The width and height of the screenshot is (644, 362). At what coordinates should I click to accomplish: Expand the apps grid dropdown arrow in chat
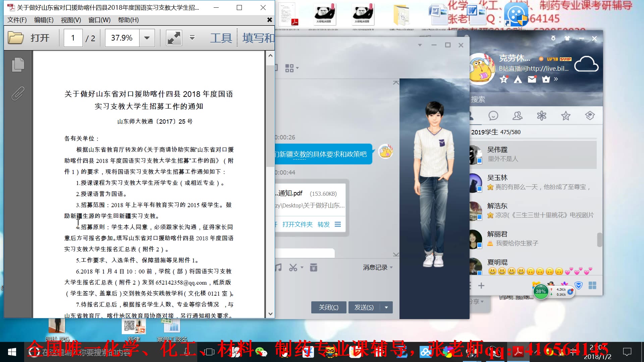297,68
